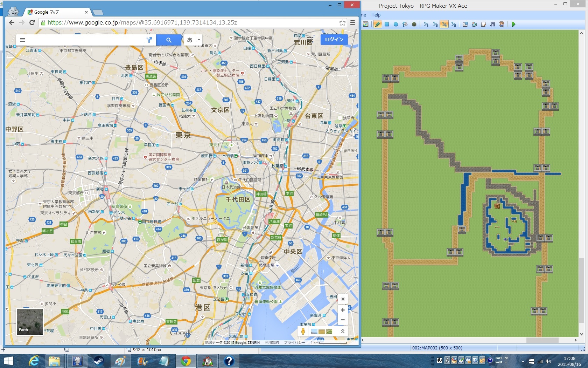Start Playtest with the green play button
The height and width of the screenshot is (368, 588).
click(x=513, y=24)
